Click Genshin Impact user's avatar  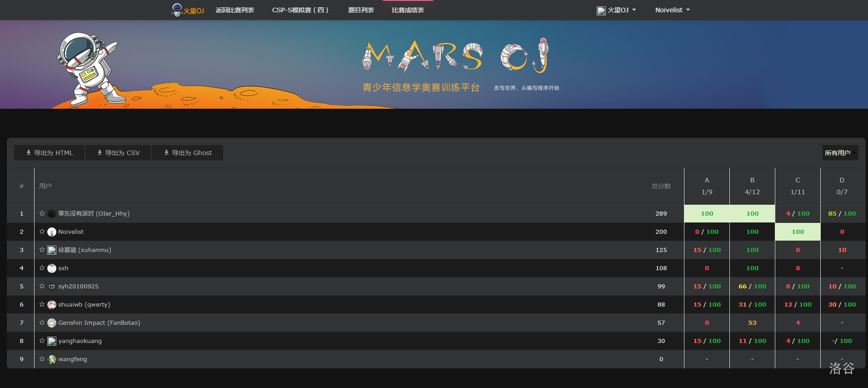coord(52,323)
